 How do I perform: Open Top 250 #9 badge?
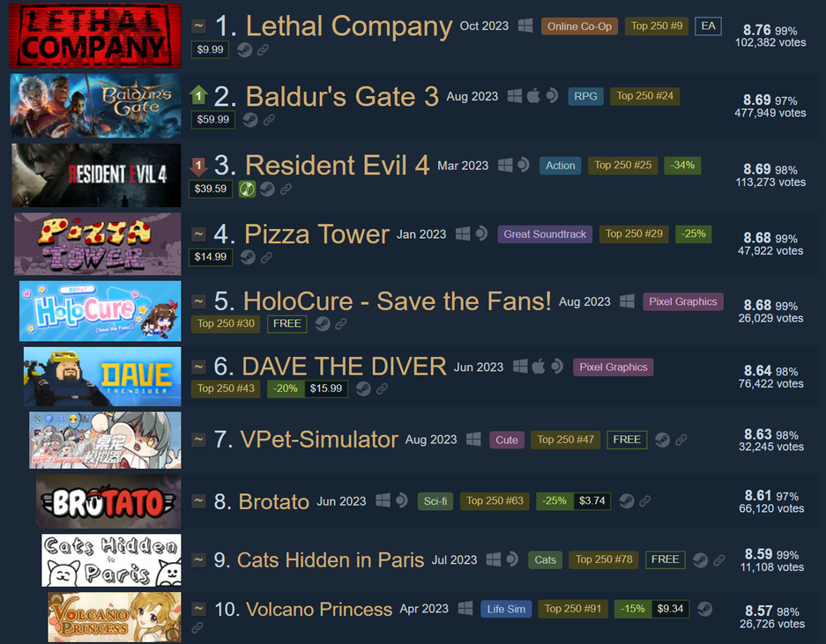tap(657, 26)
